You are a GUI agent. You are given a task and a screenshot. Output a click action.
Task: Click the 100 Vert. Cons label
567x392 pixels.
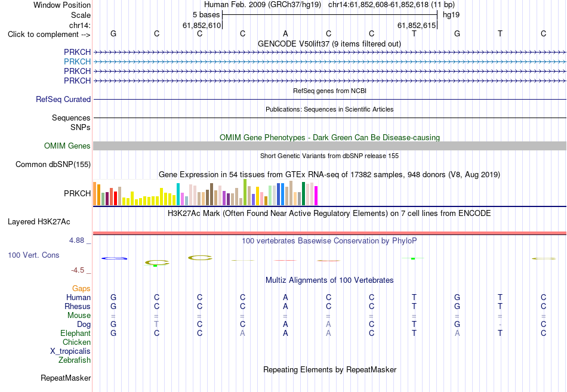[x=33, y=255]
